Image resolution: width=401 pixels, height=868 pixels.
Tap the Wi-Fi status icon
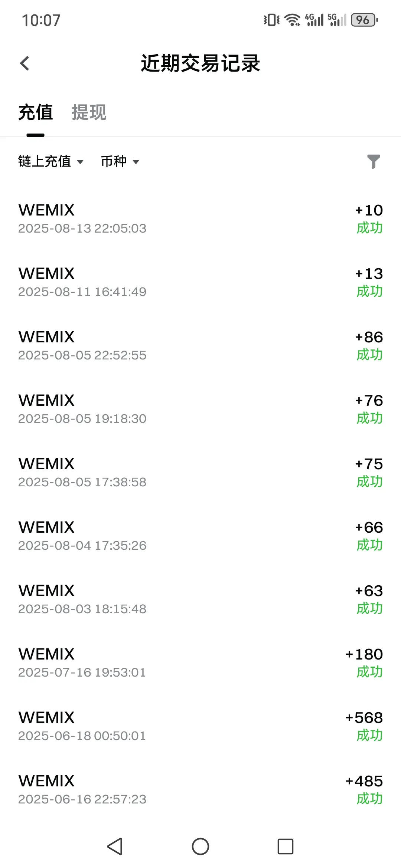[293, 20]
